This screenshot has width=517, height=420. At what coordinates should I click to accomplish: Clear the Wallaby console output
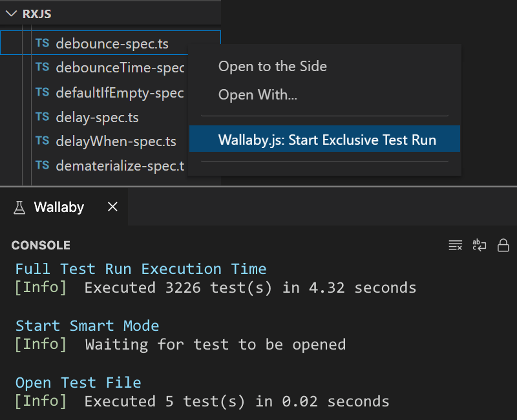(456, 245)
